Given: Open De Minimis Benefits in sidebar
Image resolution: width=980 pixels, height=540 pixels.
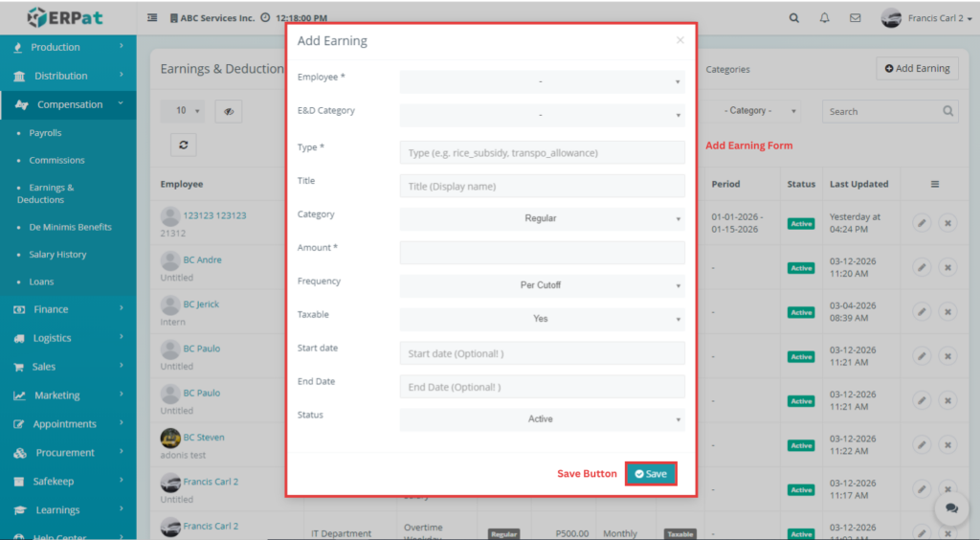Looking at the screenshot, I should point(70,228).
